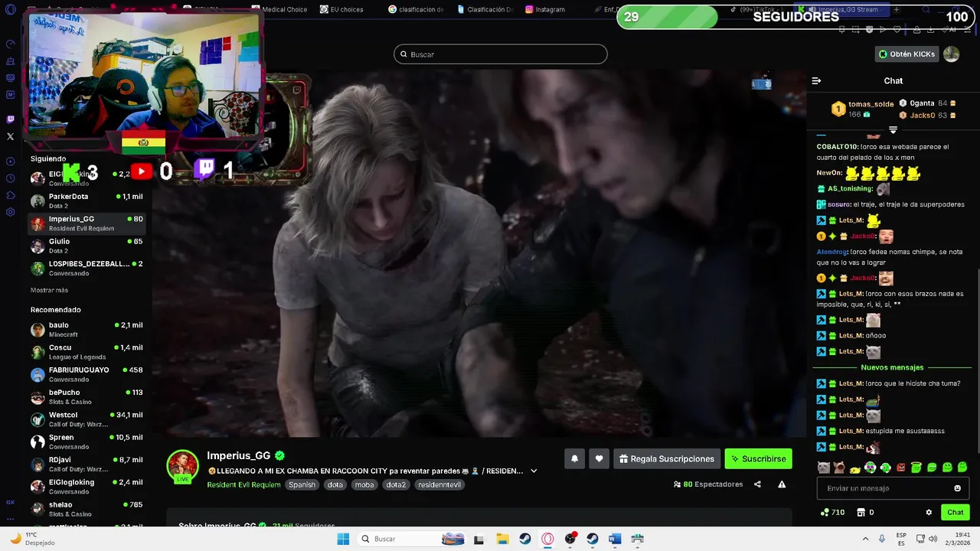980x551 pixels.
Task: Open chat settings gear icon
Action: [929, 512]
